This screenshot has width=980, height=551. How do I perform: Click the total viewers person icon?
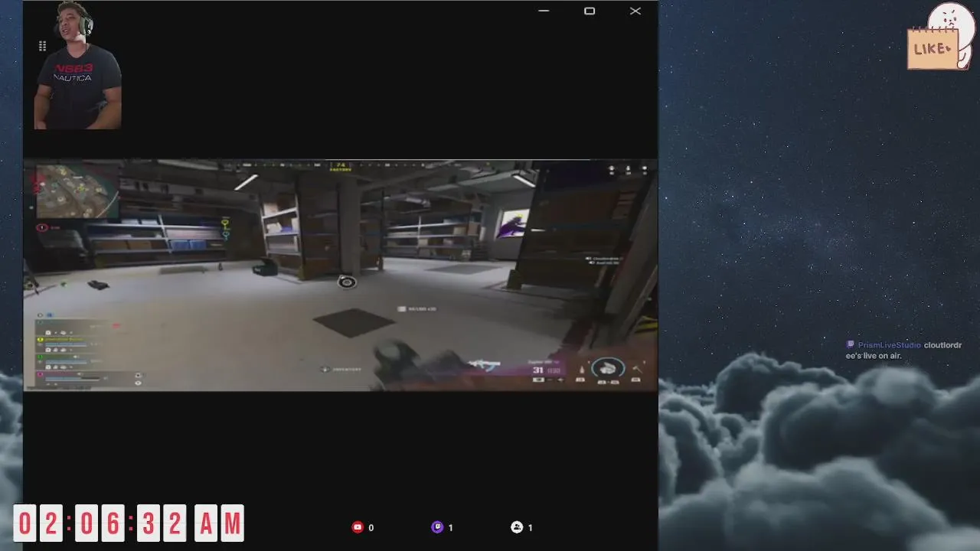coord(517,527)
